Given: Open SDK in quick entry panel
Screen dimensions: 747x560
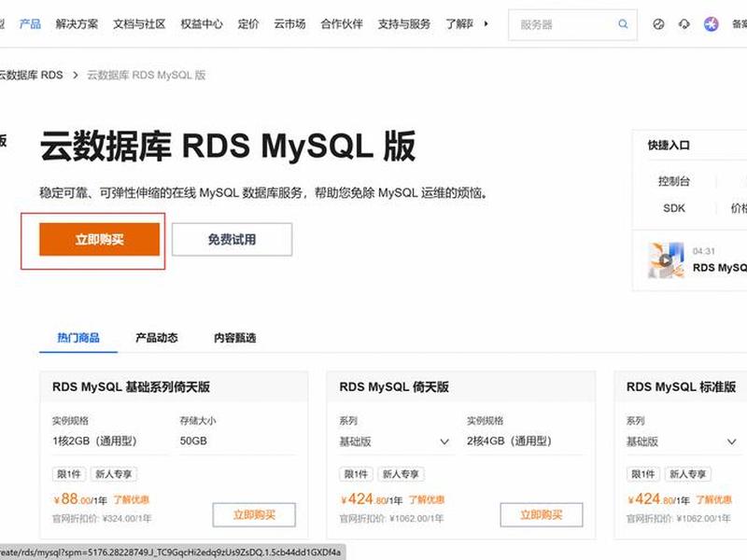Looking at the screenshot, I should click(x=673, y=208).
